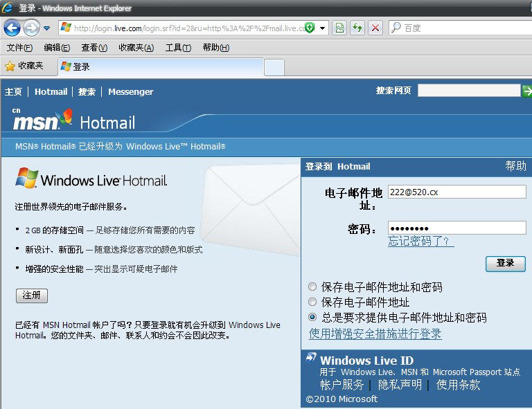Click the Windows Live Hotmail flag logo
The width and height of the screenshot is (532, 409).
(x=27, y=178)
